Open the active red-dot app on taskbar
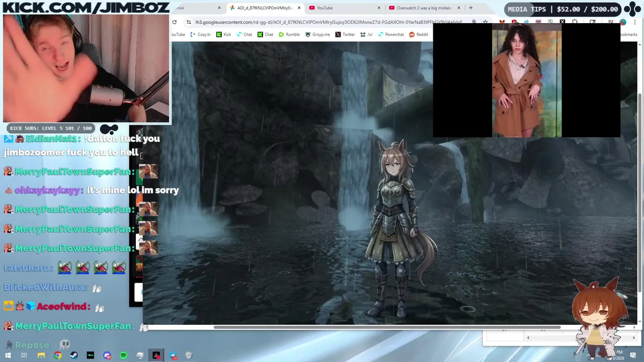The image size is (644, 362). pos(156,355)
